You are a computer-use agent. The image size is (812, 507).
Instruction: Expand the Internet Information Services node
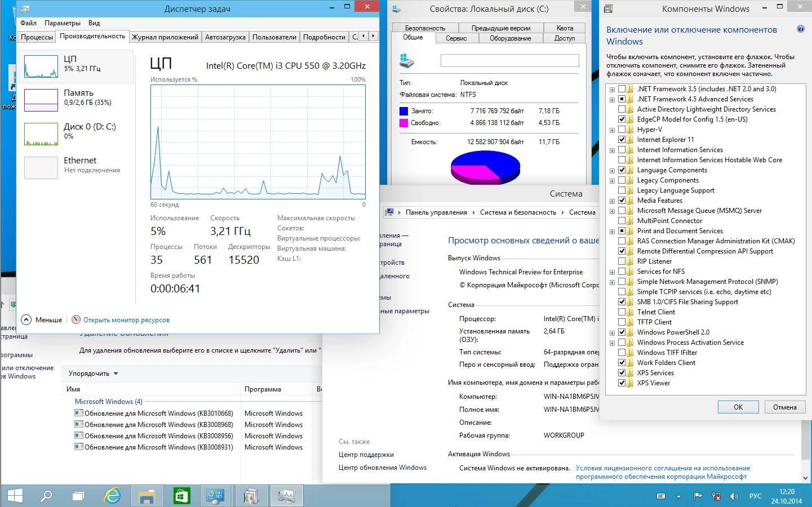pos(612,150)
